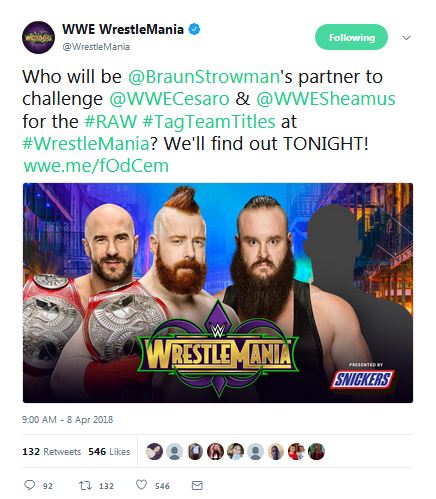The width and height of the screenshot is (436, 499).
Task: Click the reply speech bubble icon
Action: [x=30, y=485]
